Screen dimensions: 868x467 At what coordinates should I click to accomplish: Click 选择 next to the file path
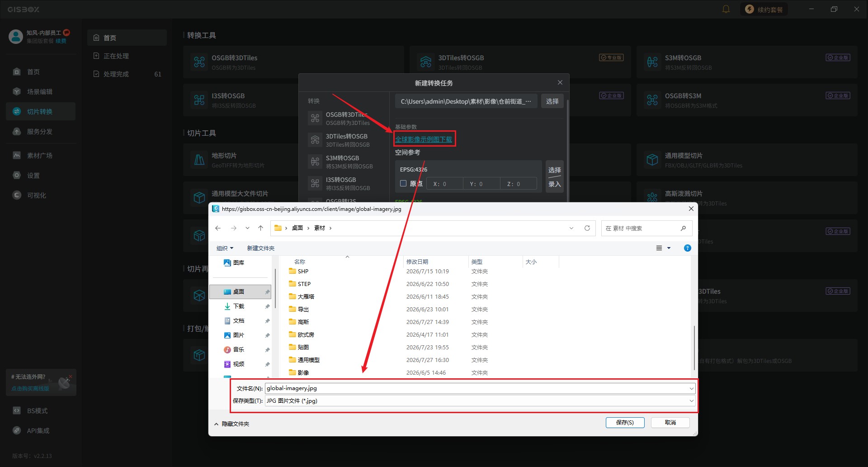pyautogui.click(x=552, y=101)
